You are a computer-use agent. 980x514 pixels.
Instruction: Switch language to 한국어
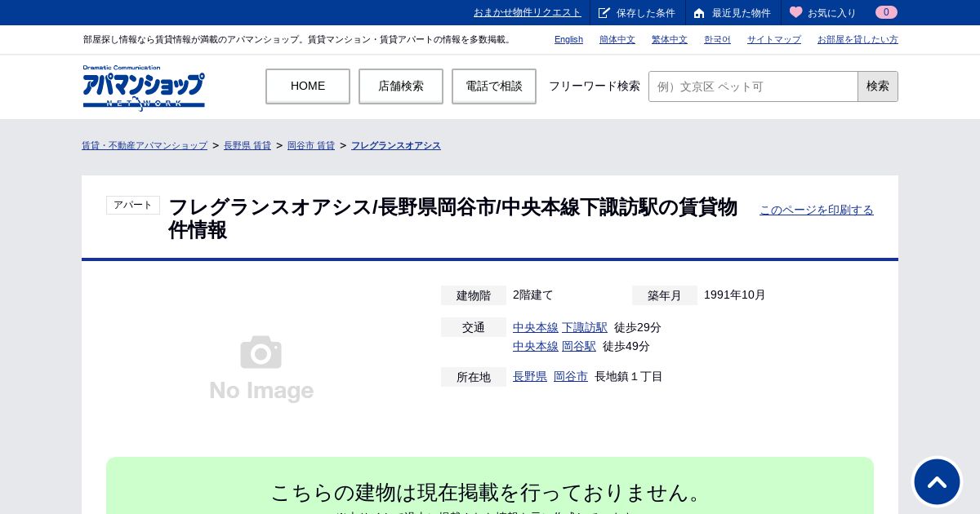tap(717, 39)
